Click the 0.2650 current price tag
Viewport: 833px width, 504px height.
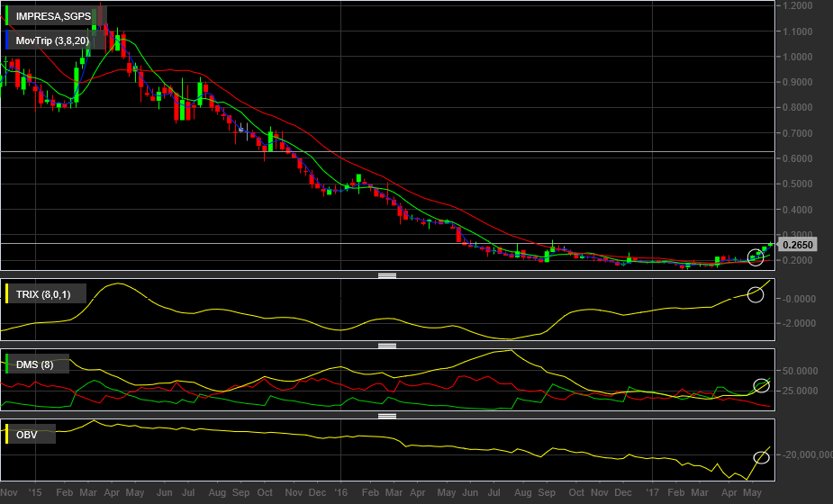[798, 244]
